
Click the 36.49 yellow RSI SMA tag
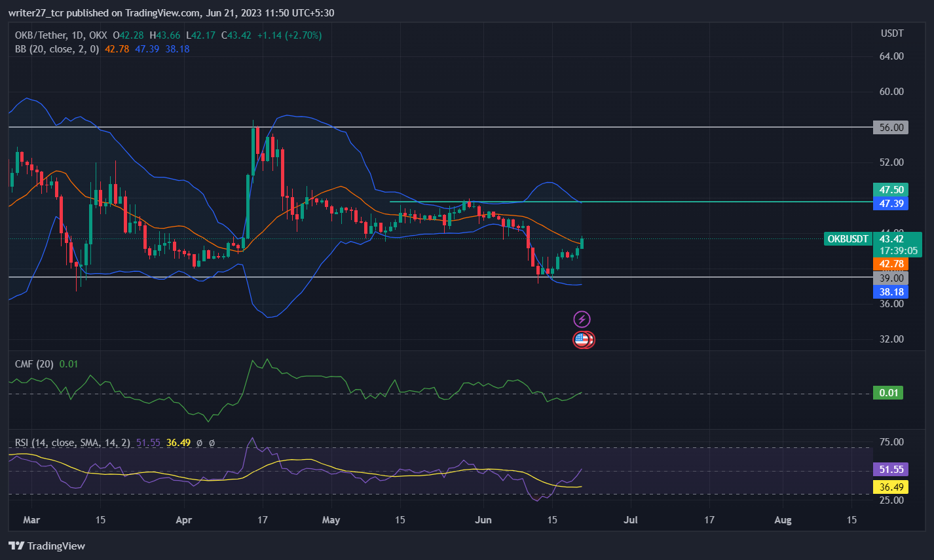pos(891,487)
